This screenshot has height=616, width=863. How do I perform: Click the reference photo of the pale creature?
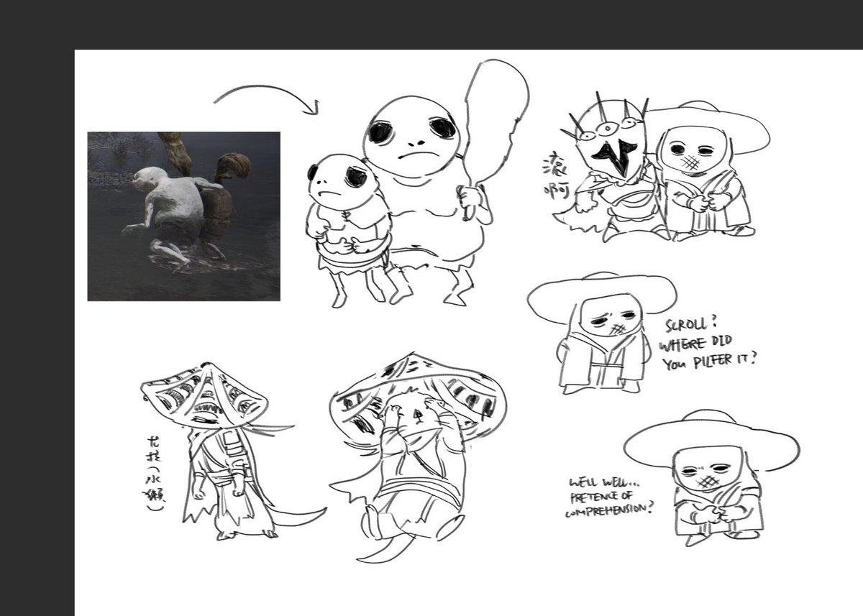point(183,216)
